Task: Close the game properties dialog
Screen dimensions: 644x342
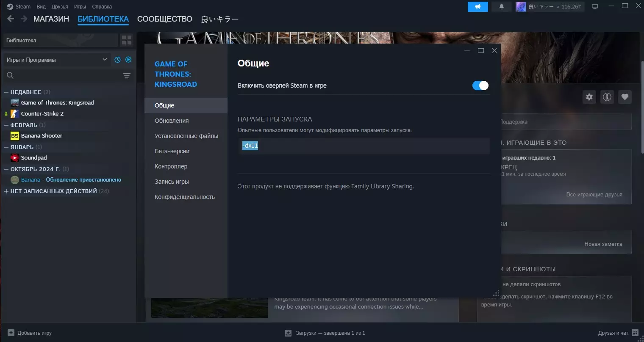Action: pyautogui.click(x=494, y=50)
